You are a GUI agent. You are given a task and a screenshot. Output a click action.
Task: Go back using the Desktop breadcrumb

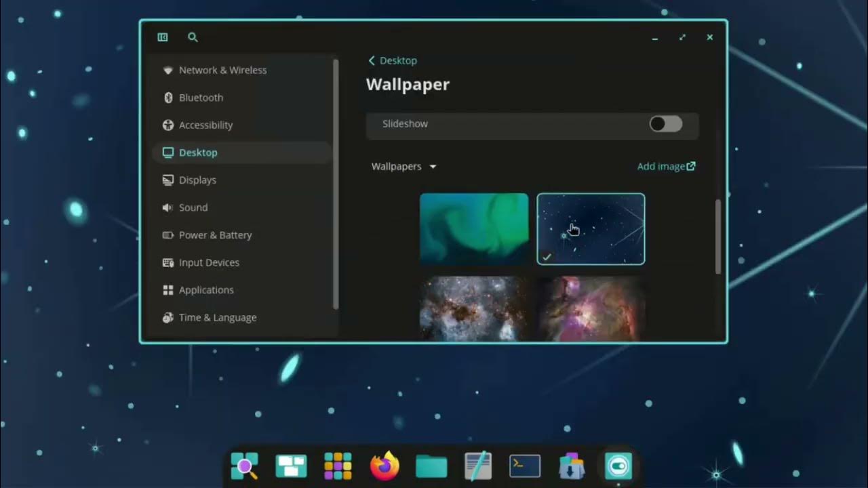393,60
